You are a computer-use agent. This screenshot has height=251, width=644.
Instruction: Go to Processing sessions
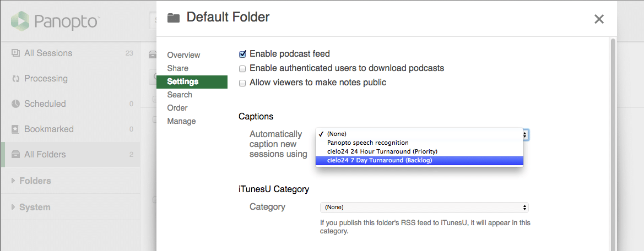coord(71,78)
